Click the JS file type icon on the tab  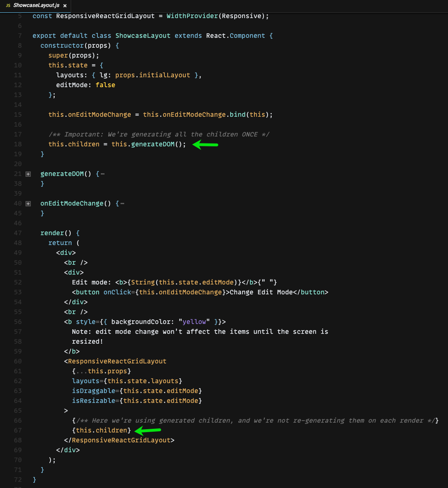(8, 6)
